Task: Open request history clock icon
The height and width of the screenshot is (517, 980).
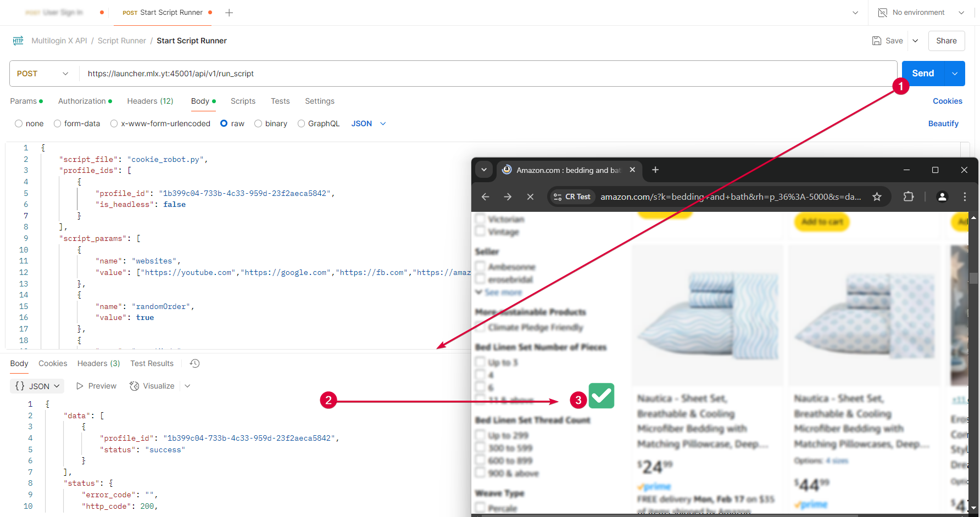Action: tap(194, 363)
